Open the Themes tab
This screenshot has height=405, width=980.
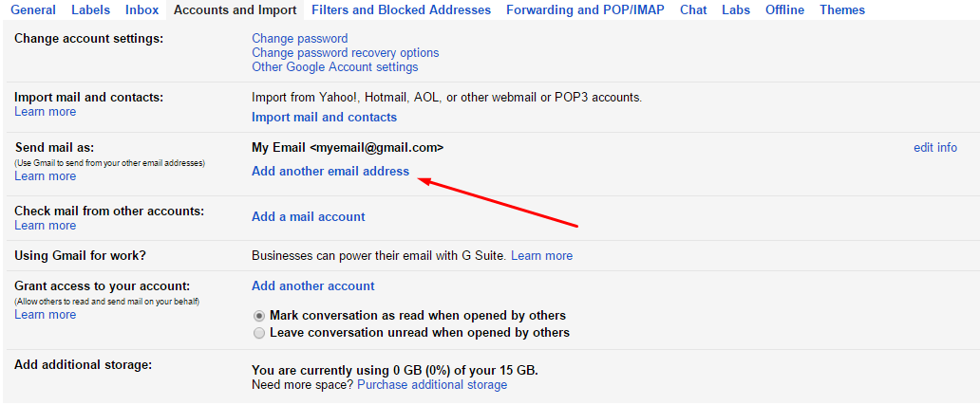coord(842,10)
